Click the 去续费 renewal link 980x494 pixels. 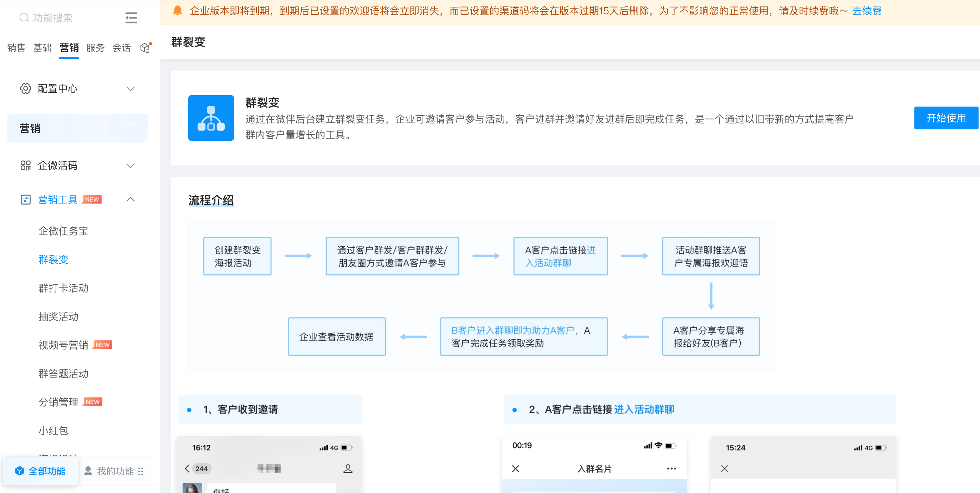[x=867, y=11]
